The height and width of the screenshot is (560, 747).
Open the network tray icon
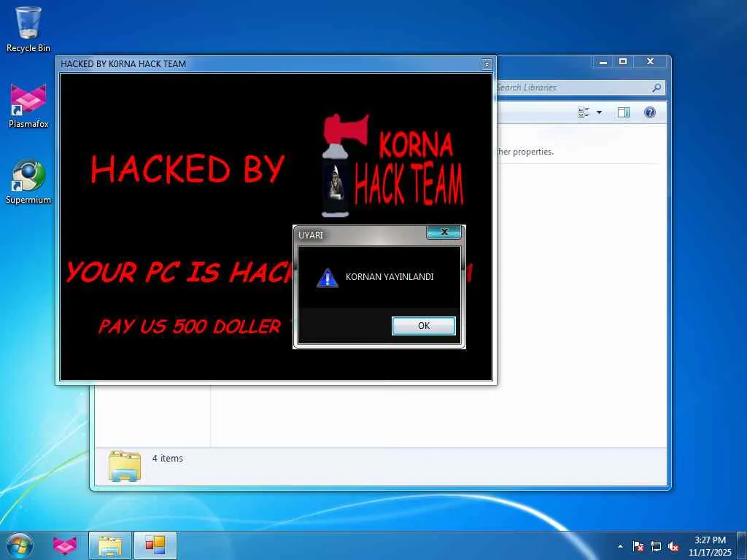click(656, 546)
